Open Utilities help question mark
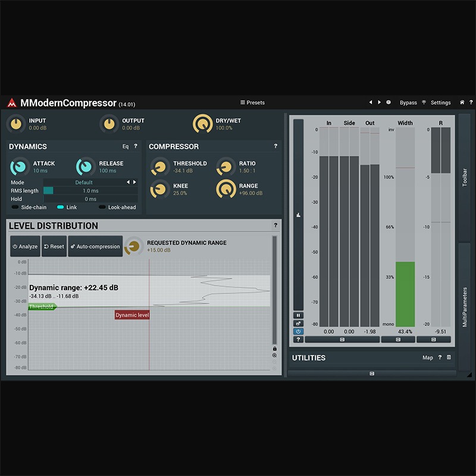 pyautogui.click(x=440, y=358)
